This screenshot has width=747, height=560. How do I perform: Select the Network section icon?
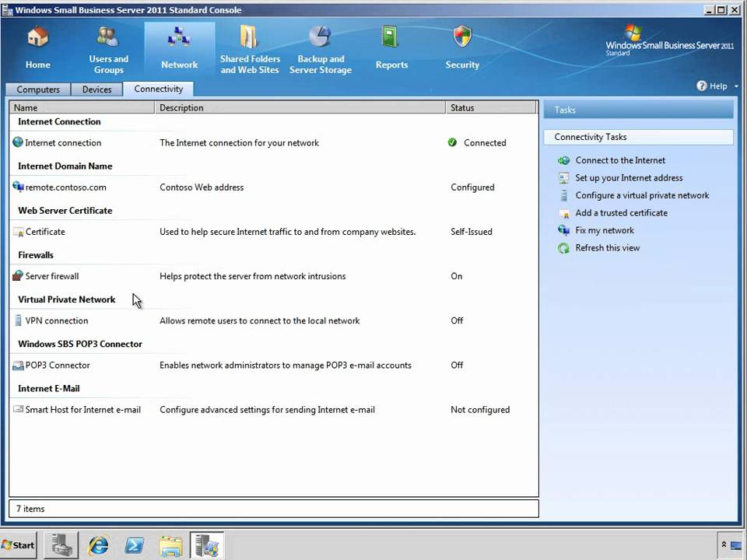point(179,37)
